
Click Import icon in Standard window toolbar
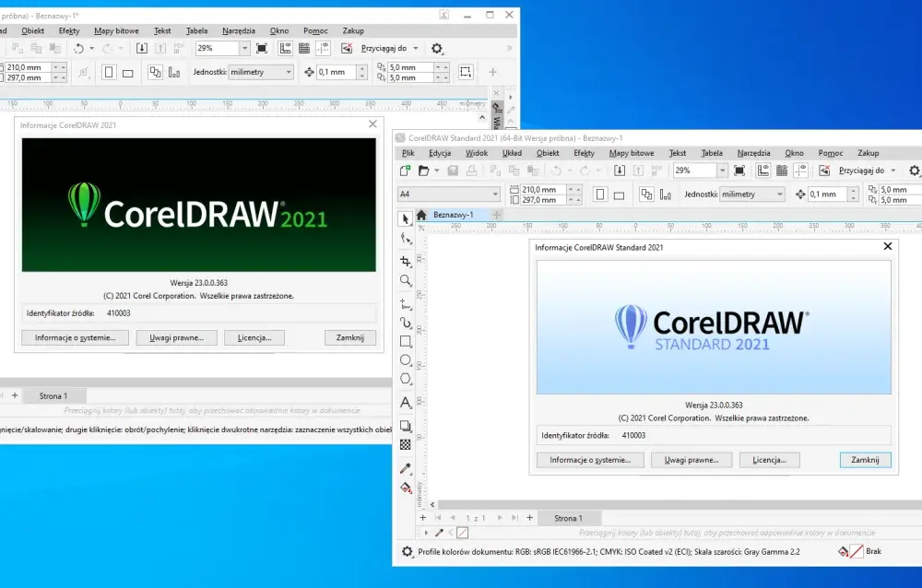click(620, 171)
